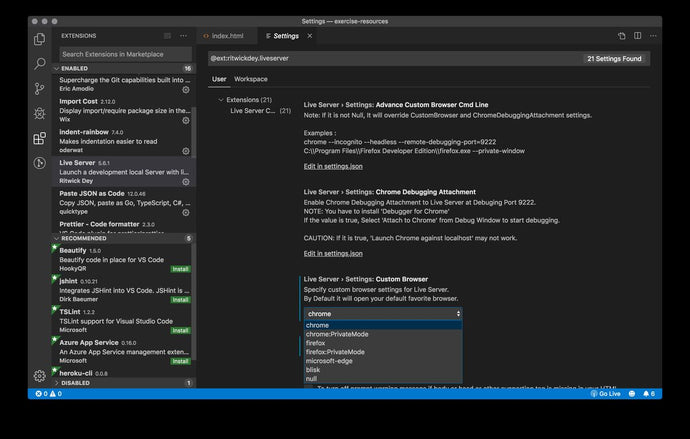Screen dimensions: 690x439
Task: Open the Search view in activity bar
Action: [x=40, y=63]
